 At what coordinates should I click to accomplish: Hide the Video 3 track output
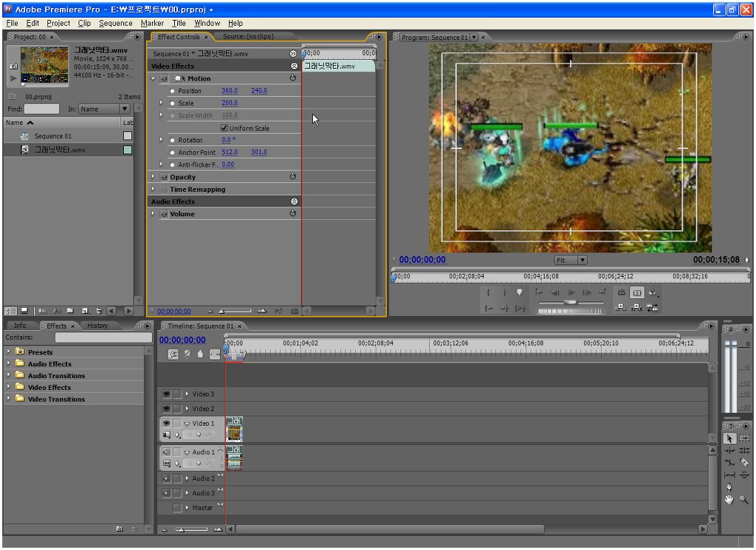point(166,394)
